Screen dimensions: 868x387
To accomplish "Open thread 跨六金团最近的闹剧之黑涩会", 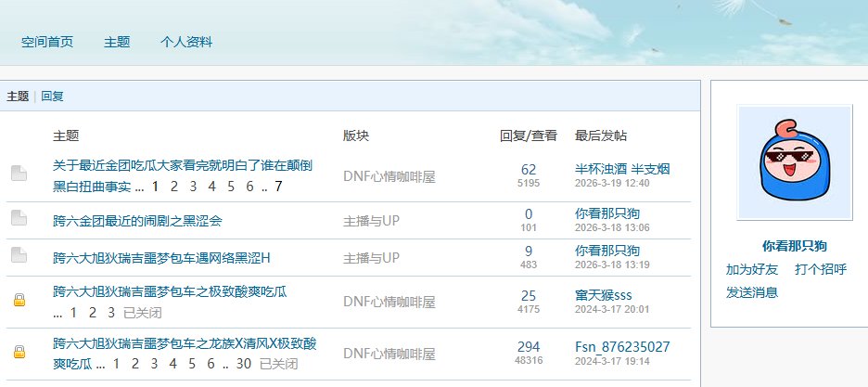I will coord(137,221).
